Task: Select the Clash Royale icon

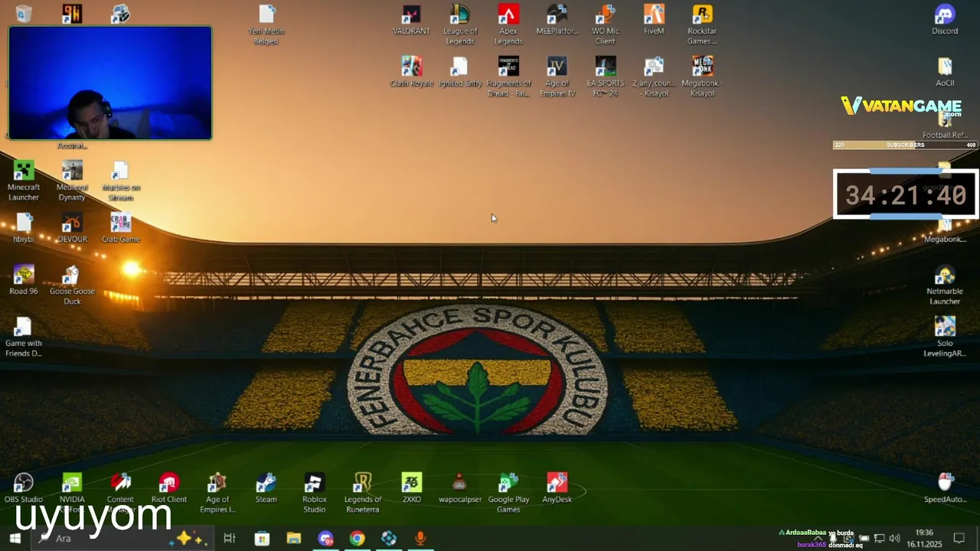Action: pyautogui.click(x=411, y=72)
